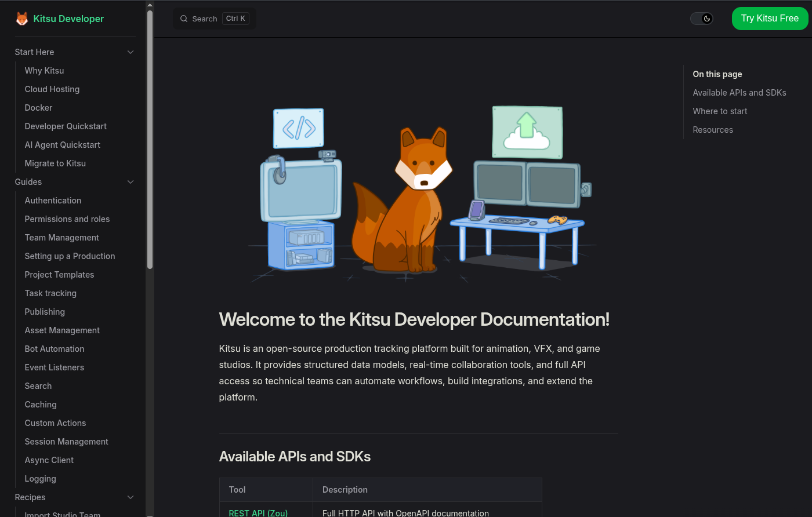Screen dimensions: 812x517
Task: Click the Try Kitsu Free button
Action: (x=770, y=19)
